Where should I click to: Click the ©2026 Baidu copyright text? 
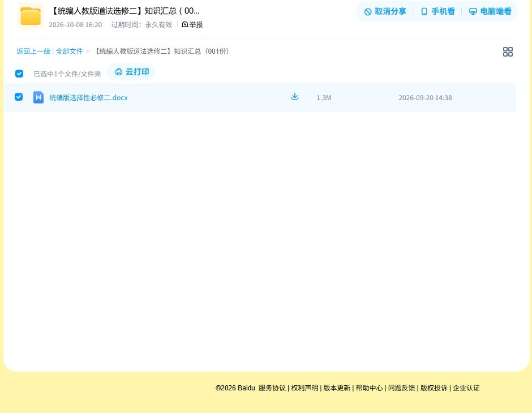(235, 388)
